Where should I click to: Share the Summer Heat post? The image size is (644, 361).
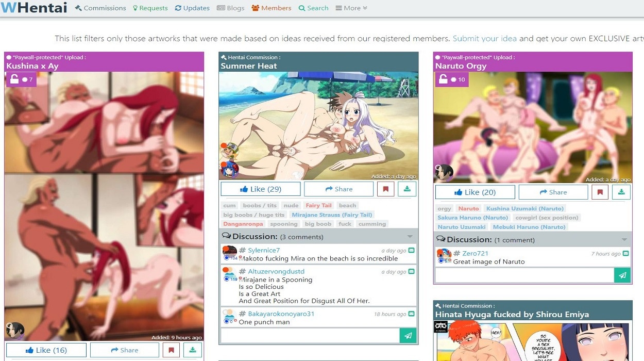(x=338, y=189)
